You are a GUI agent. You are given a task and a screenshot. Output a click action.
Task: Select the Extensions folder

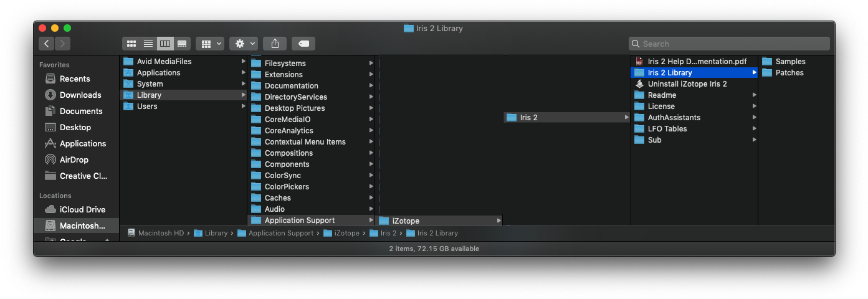(x=312, y=74)
